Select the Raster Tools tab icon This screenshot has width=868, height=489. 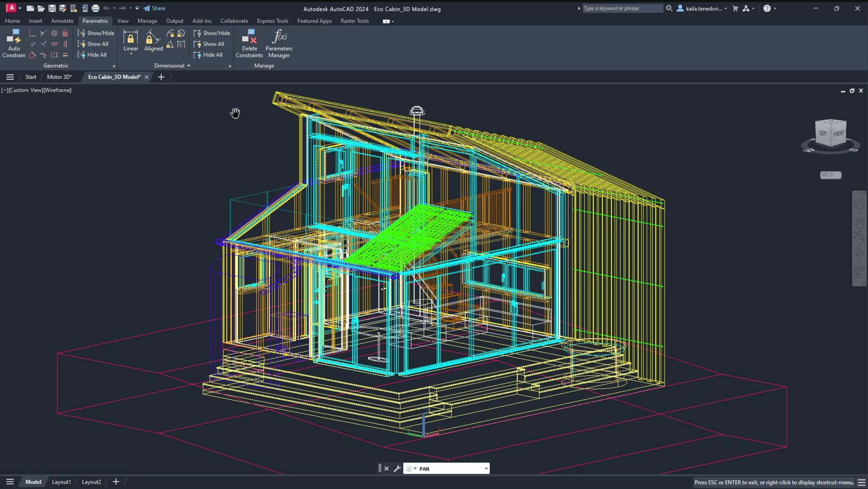click(355, 21)
